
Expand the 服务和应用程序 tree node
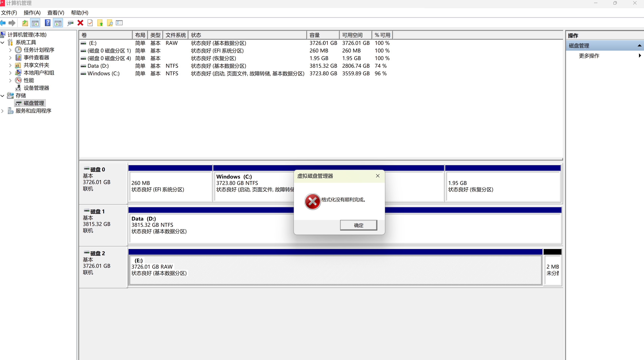[3, 111]
